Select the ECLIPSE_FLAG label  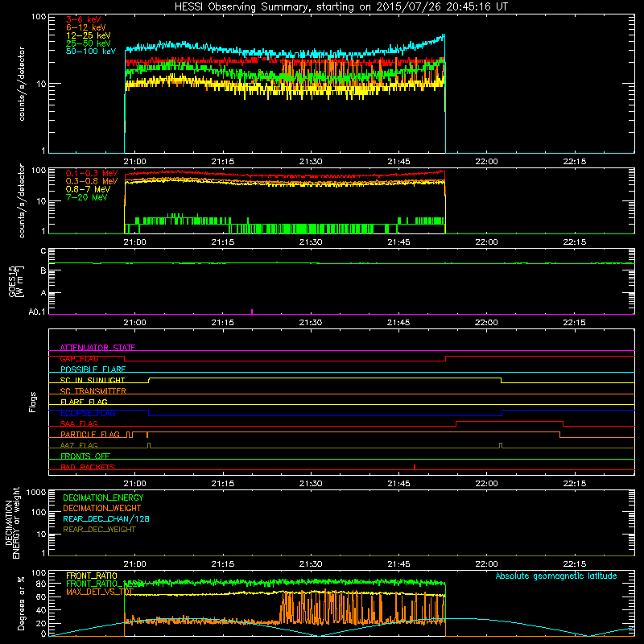click(x=88, y=413)
